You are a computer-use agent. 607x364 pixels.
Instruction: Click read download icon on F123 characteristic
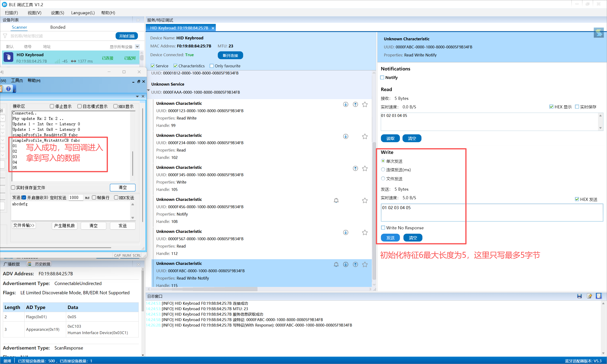pyautogui.click(x=345, y=104)
